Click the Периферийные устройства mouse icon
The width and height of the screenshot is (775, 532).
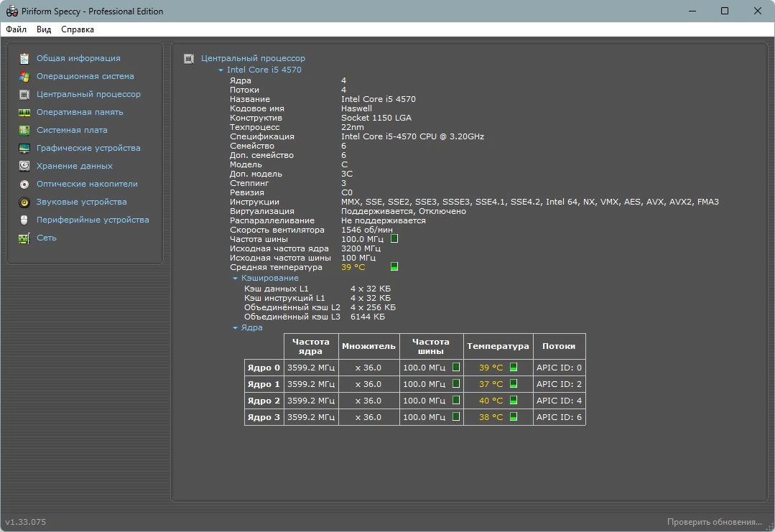[x=24, y=220]
